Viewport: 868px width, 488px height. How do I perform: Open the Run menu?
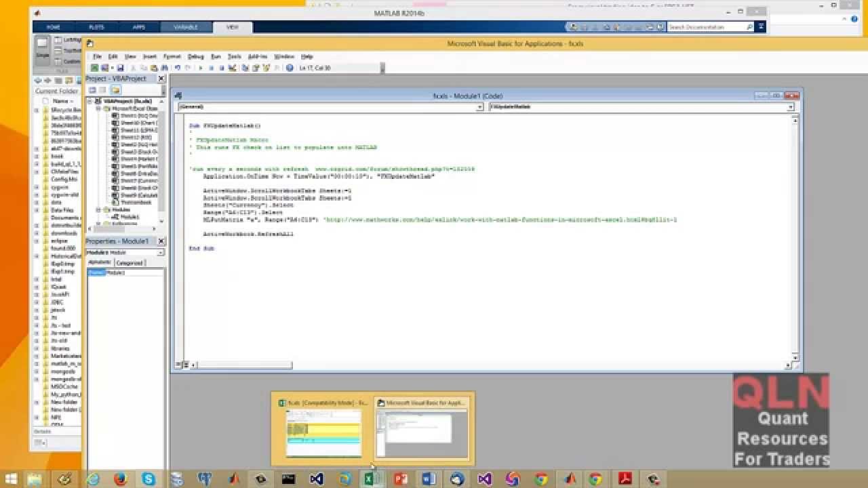pos(216,56)
